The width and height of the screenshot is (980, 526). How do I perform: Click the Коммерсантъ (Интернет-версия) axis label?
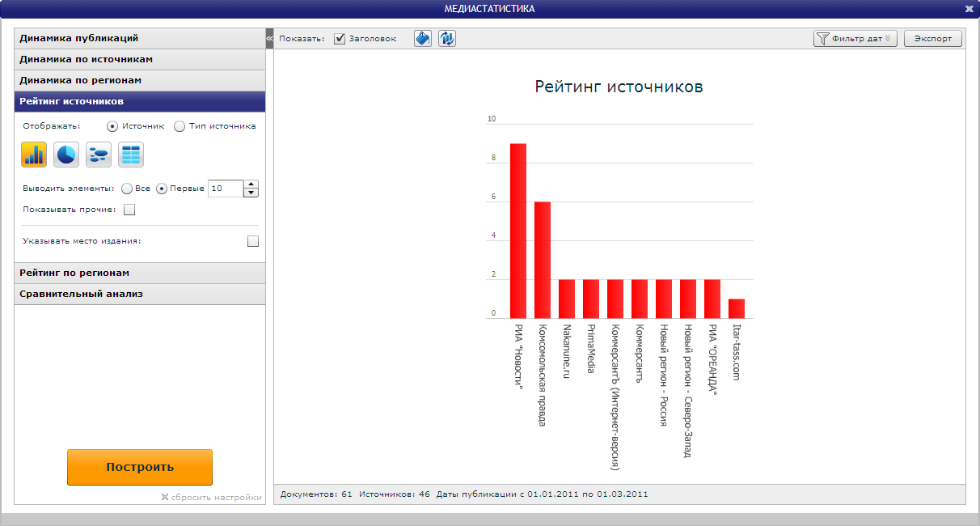615,397
